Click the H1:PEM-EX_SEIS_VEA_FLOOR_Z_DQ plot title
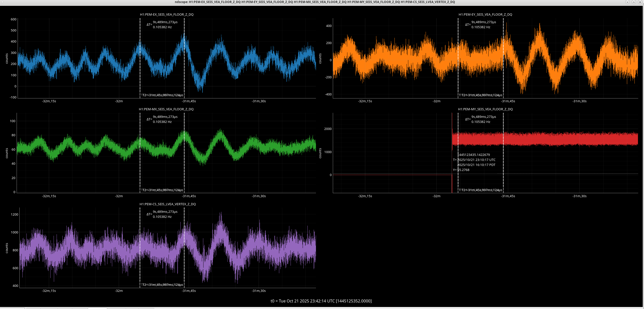 167,15
